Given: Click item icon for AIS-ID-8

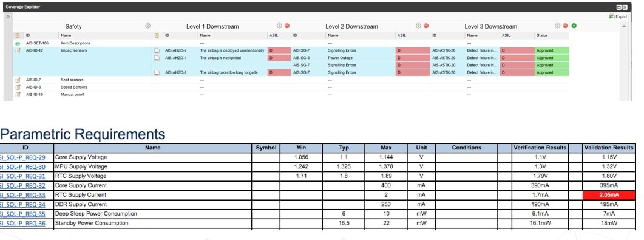Looking at the screenshot, I should (18, 87).
